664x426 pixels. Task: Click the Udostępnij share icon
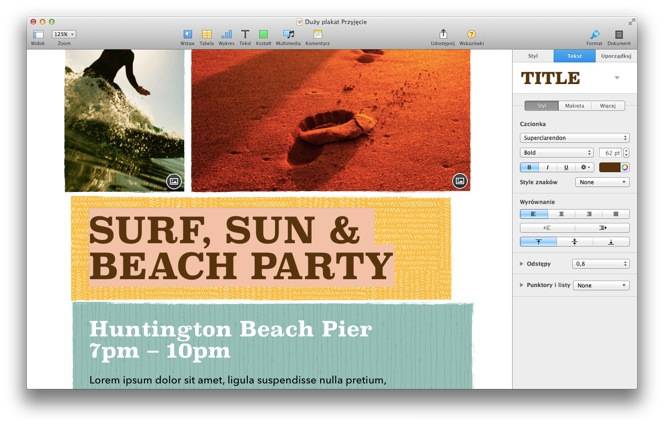point(443,34)
